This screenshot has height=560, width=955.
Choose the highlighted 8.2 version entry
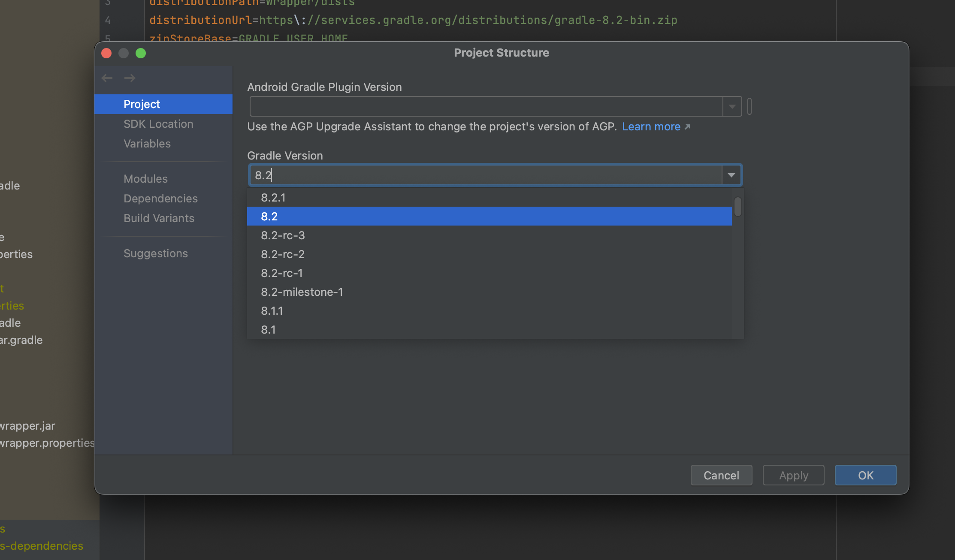490,217
